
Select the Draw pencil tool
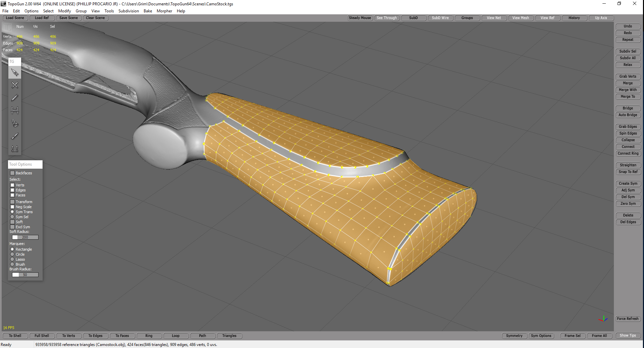coord(15,98)
